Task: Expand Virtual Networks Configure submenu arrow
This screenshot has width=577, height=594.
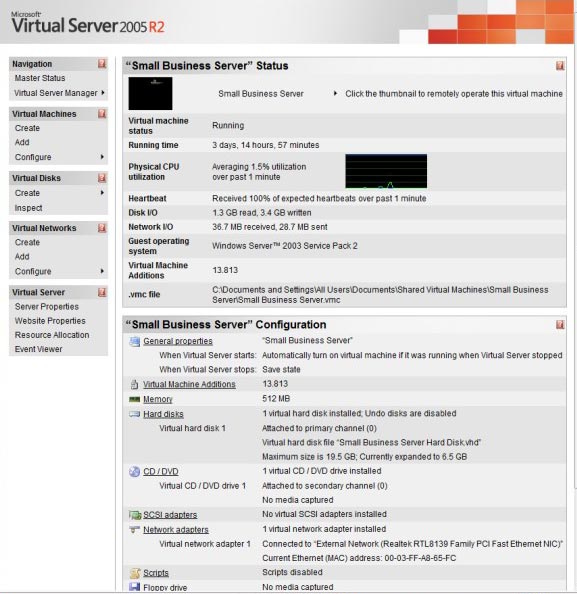Action: pyautogui.click(x=102, y=271)
